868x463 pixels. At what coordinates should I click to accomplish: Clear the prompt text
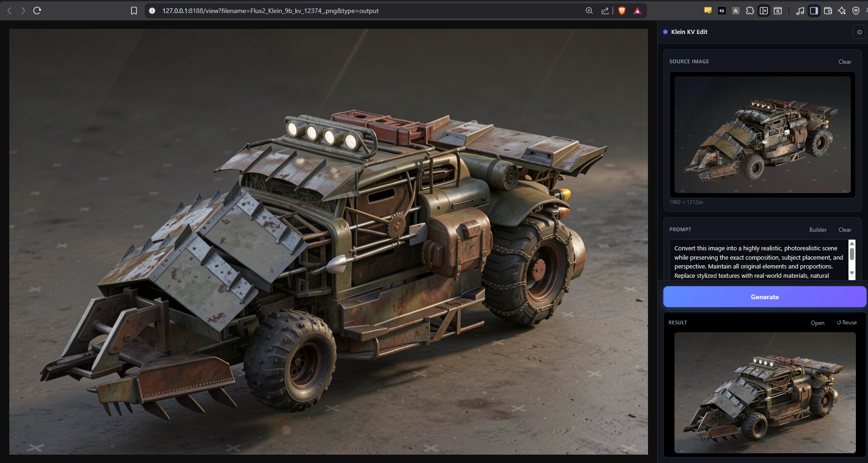point(845,230)
